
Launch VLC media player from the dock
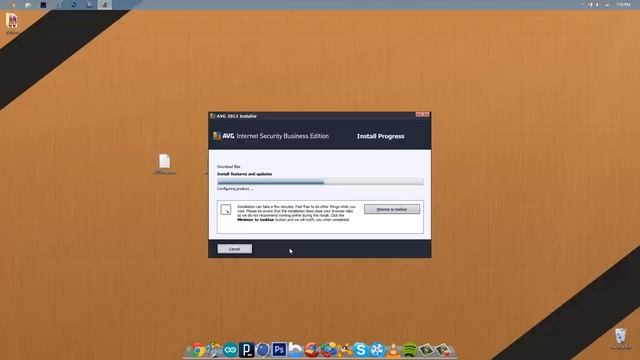[393, 350]
